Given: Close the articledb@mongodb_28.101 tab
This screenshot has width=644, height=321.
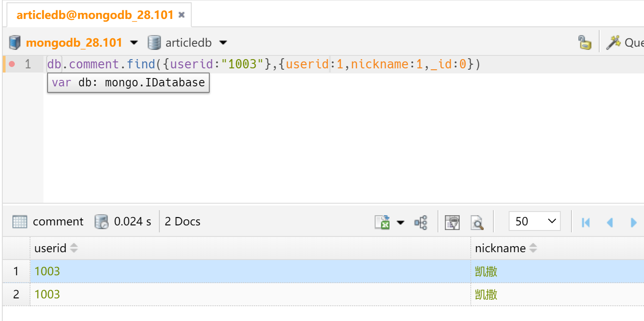Looking at the screenshot, I should pyautogui.click(x=182, y=15).
